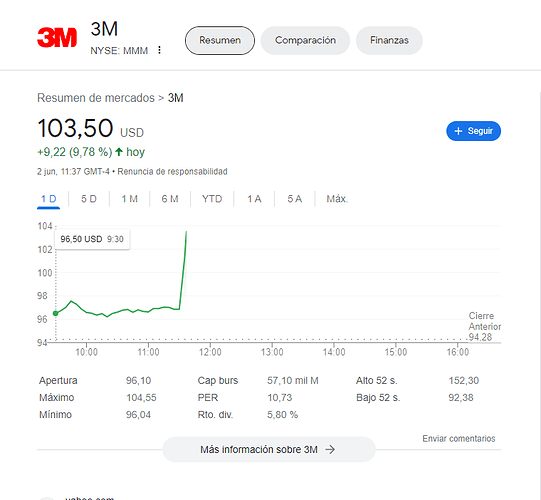This screenshot has height=500, width=541.
Task: Click the Resumen de mercados breadcrumb link
Action: 96,98
